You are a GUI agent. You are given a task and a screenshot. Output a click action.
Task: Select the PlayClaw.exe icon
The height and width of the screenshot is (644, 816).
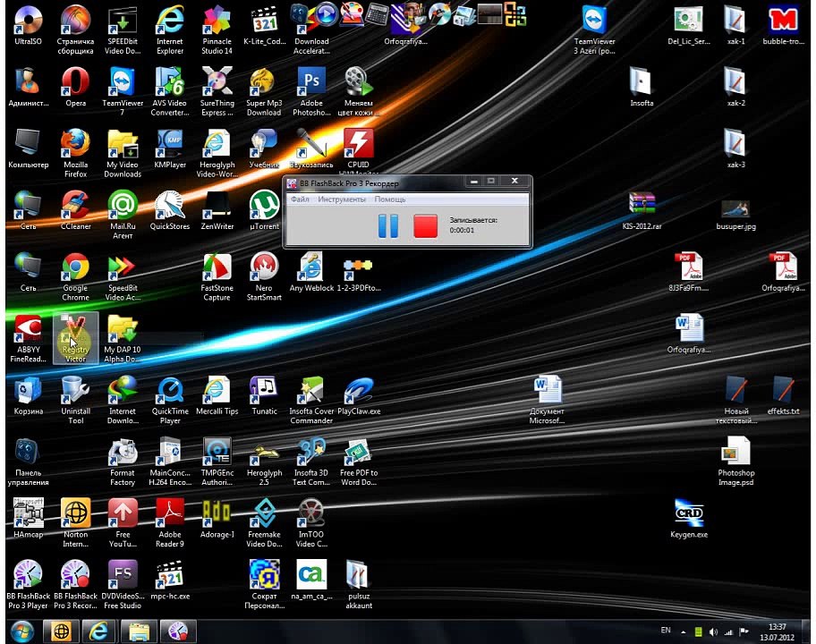click(359, 395)
